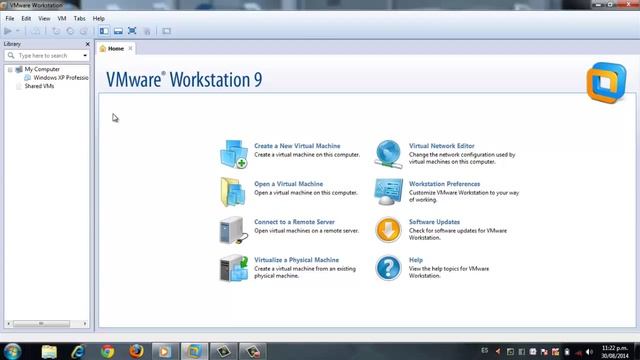
Task: Click the Send Ctrl+Alt+Del toolbar icon
Action: tap(36, 31)
